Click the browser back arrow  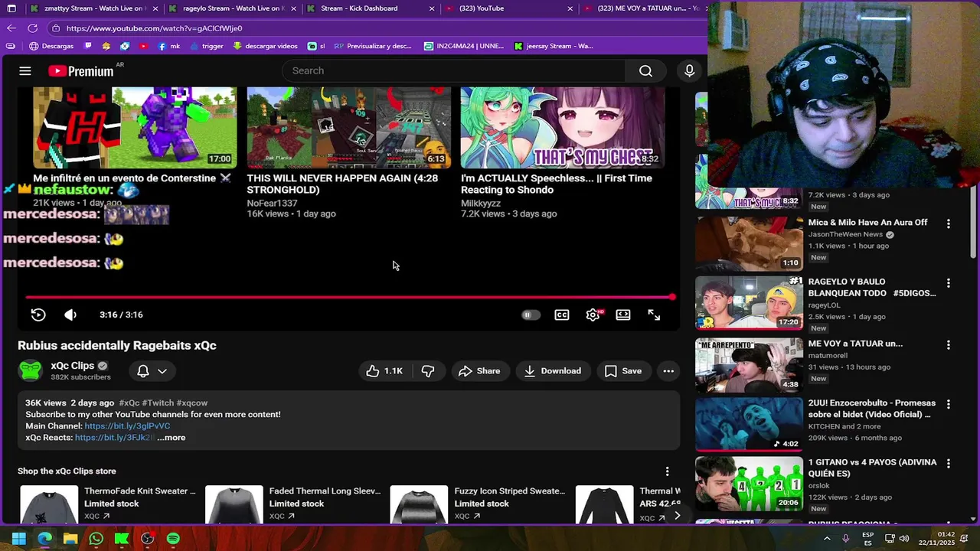(x=11, y=28)
